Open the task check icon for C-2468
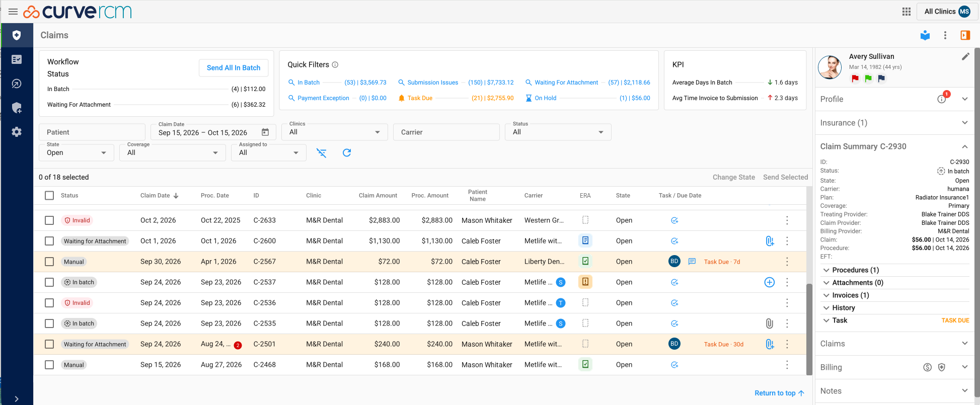 [674, 365]
